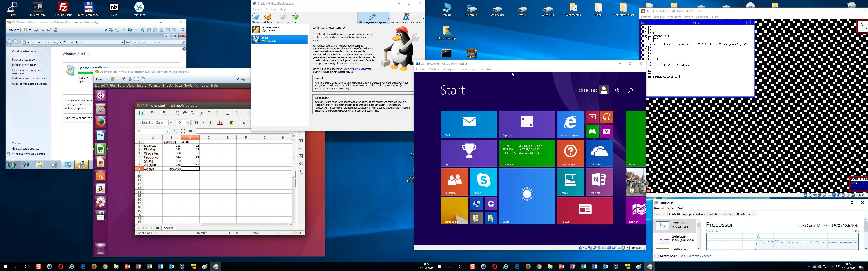The width and height of the screenshot is (868, 271).
Task: Toggle Bold formatting in LibreOffice Calc
Action: point(196,123)
